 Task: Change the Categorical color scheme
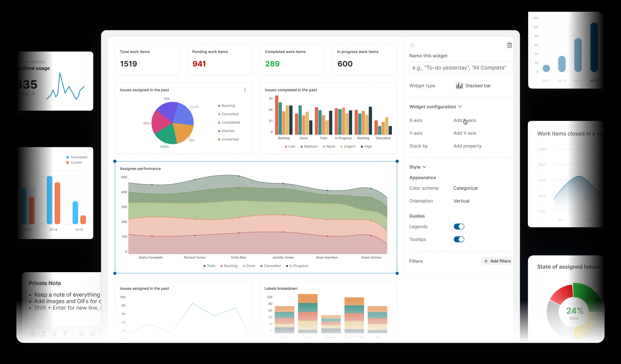pyautogui.click(x=465, y=188)
